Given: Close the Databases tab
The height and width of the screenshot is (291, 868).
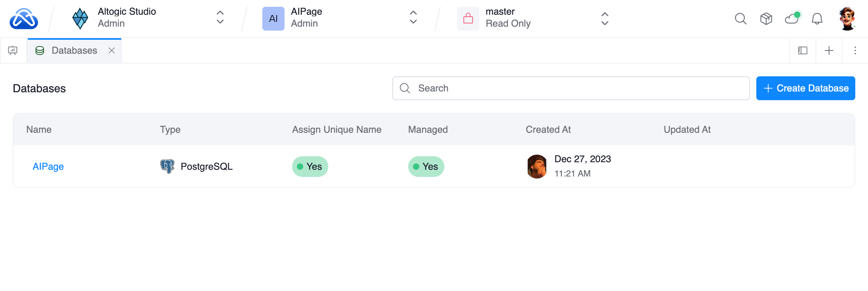Looking at the screenshot, I should pos(112,50).
